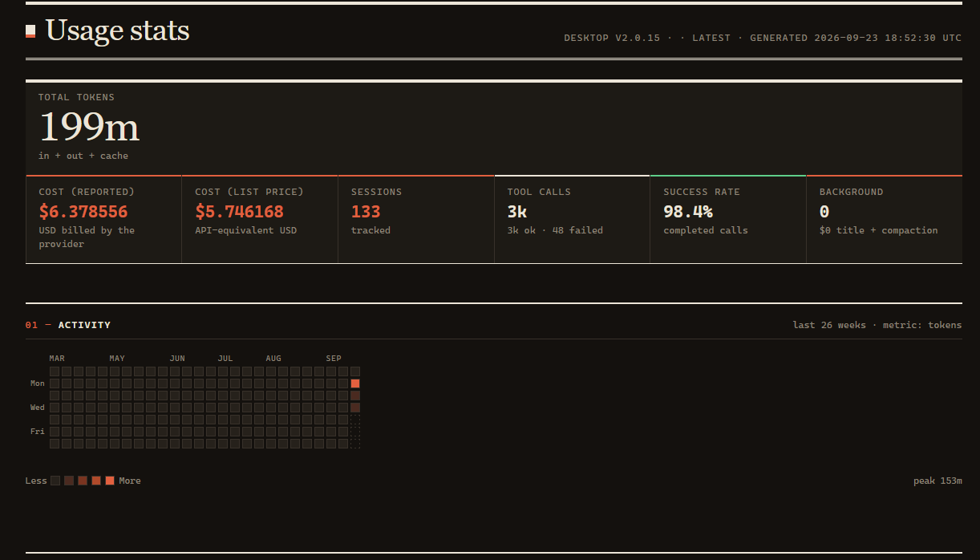The width and height of the screenshot is (980, 560).
Task: Click the DESKTOP V2.0.15 version text
Action: (612, 38)
